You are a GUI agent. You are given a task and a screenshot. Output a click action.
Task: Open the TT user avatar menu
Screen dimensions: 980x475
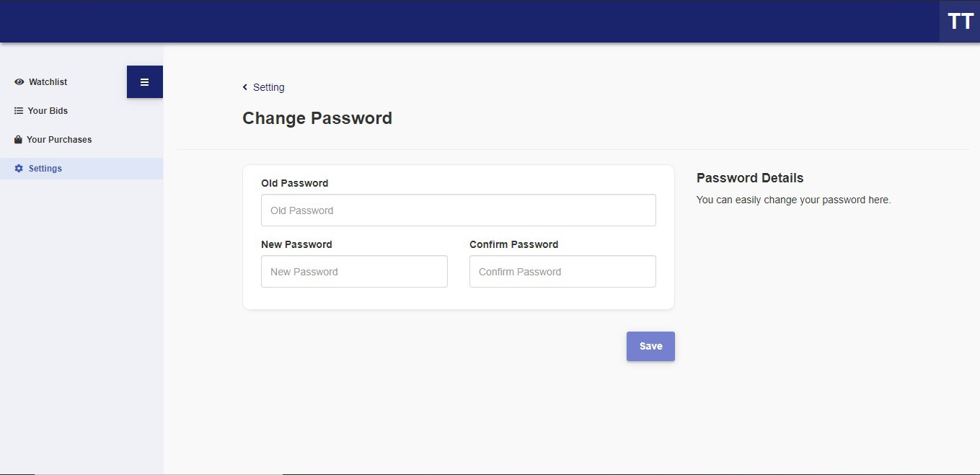point(960,22)
